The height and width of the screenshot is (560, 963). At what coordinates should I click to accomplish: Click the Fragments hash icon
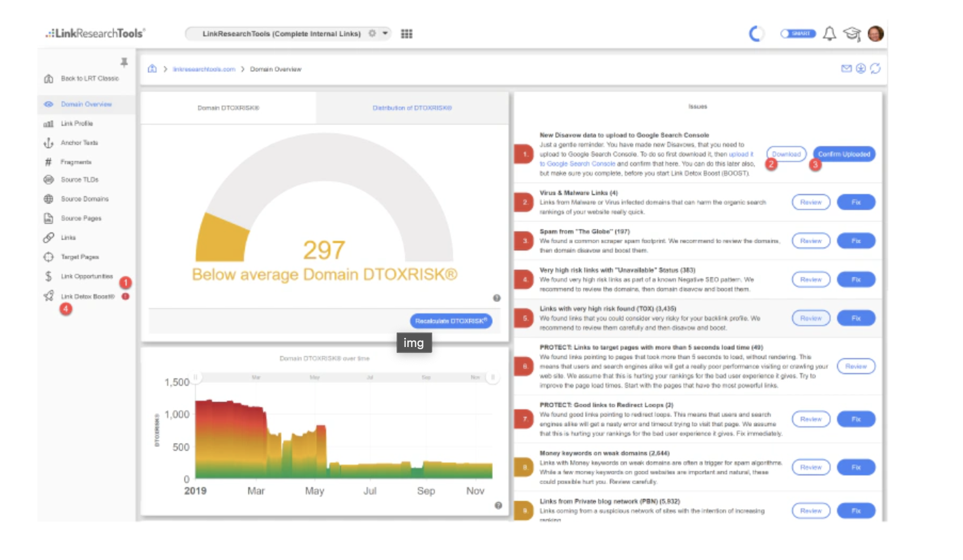click(x=49, y=162)
